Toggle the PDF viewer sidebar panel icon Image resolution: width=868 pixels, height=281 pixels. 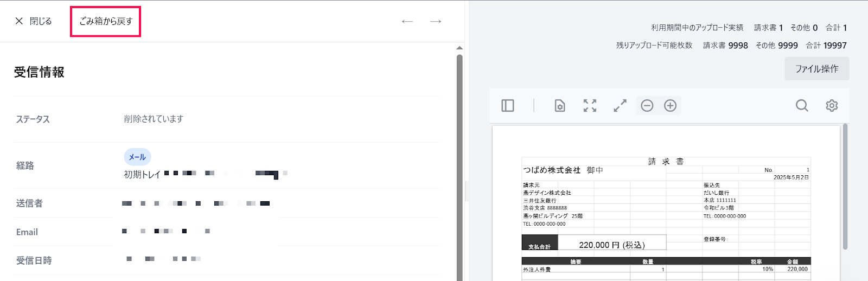(x=508, y=106)
